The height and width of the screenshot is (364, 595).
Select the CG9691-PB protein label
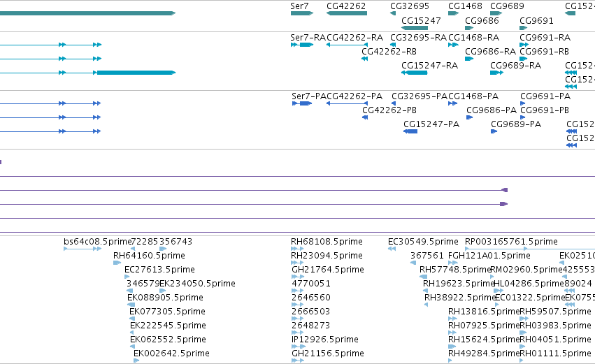(545, 110)
